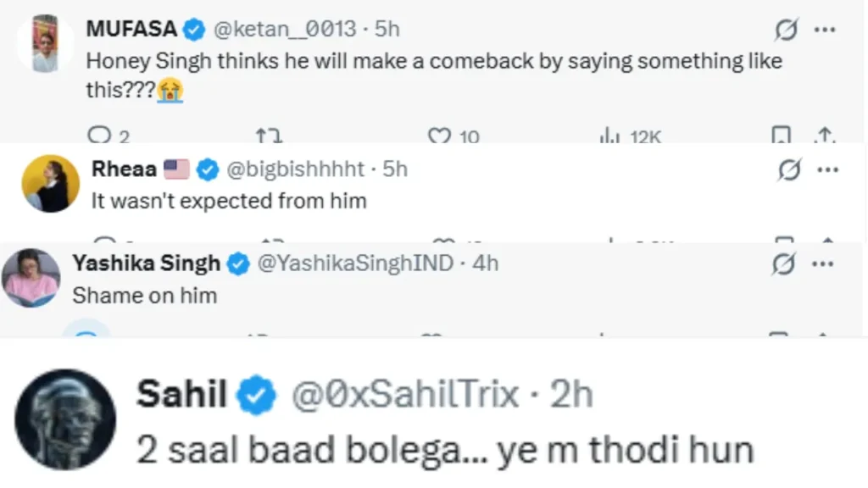Open the three-dot menu on MUFASA's tweet
The width and height of the screenshot is (868, 488).
(x=824, y=30)
